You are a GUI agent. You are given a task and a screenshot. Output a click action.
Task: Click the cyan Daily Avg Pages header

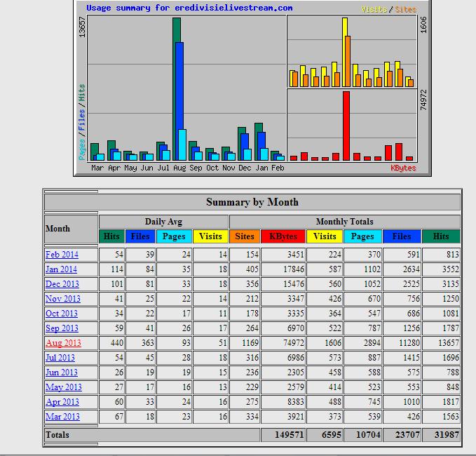(x=174, y=236)
